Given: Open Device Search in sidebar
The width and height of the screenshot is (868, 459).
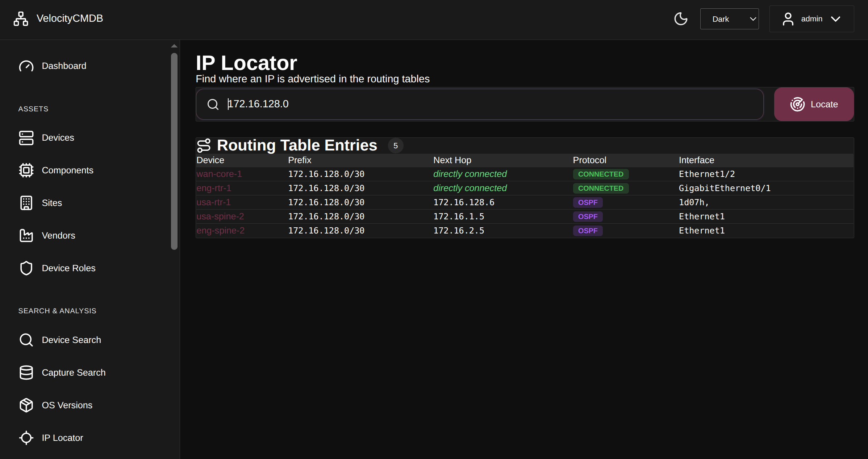Looking at the screenshot, I should pyautogui.click(x=71, y=340).
